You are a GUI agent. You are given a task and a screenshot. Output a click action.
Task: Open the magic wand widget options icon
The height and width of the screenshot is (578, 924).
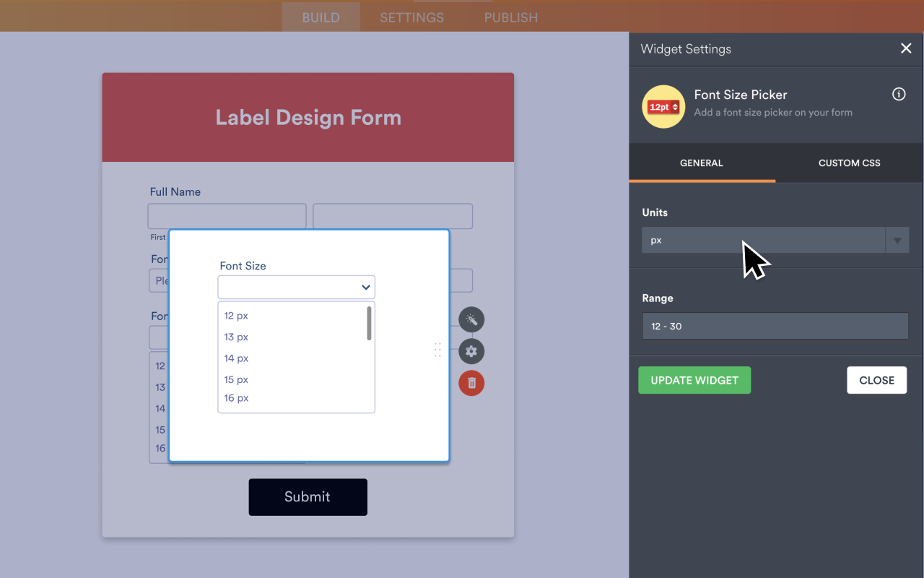pos(471,319)
